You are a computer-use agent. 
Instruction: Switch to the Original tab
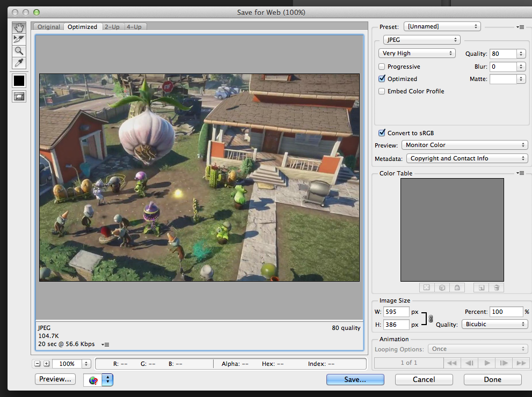tap(49, 27)
